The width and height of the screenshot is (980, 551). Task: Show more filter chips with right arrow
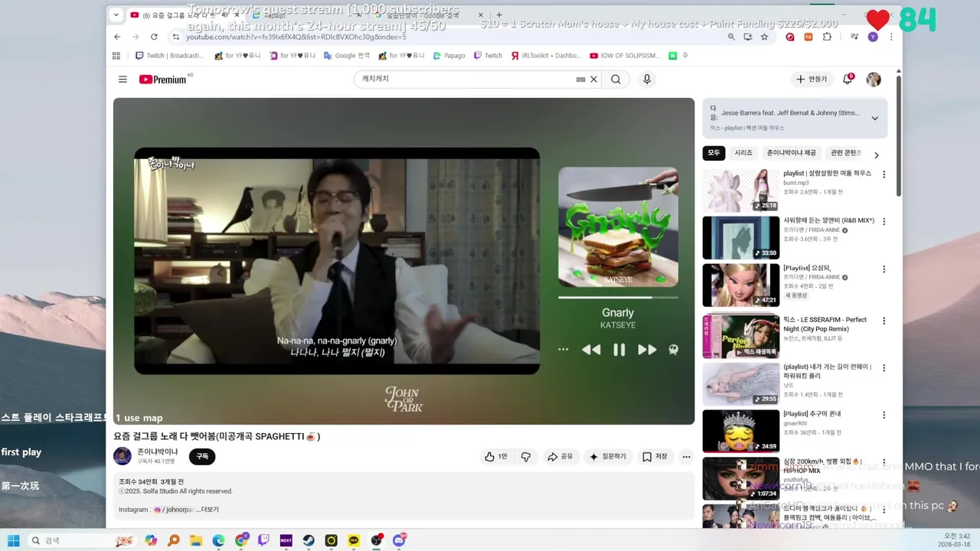pyautogui.click(x=877, y=155)
